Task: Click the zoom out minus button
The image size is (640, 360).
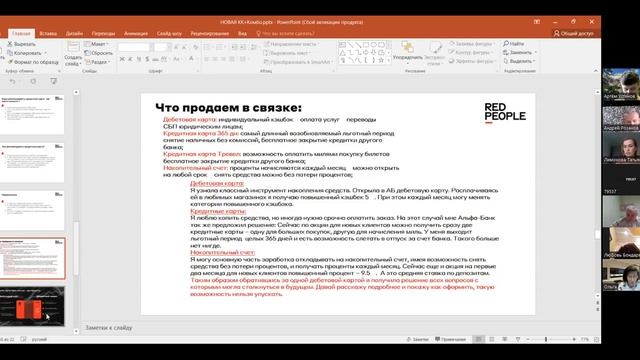Action: point(528,339)
